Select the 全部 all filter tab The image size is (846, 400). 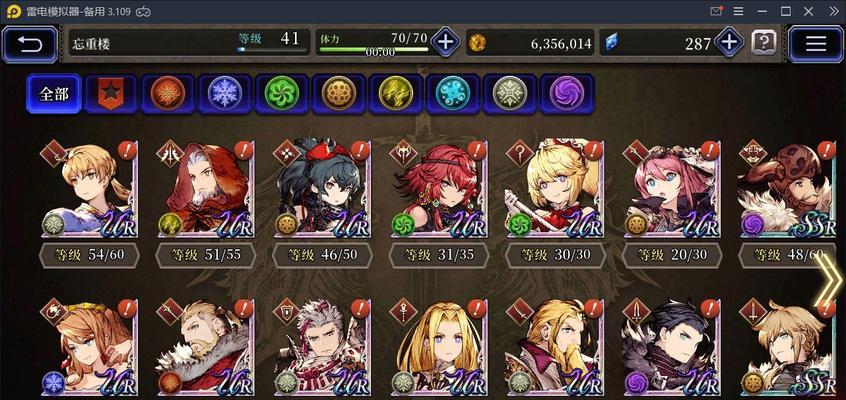[x=54, y=94]
